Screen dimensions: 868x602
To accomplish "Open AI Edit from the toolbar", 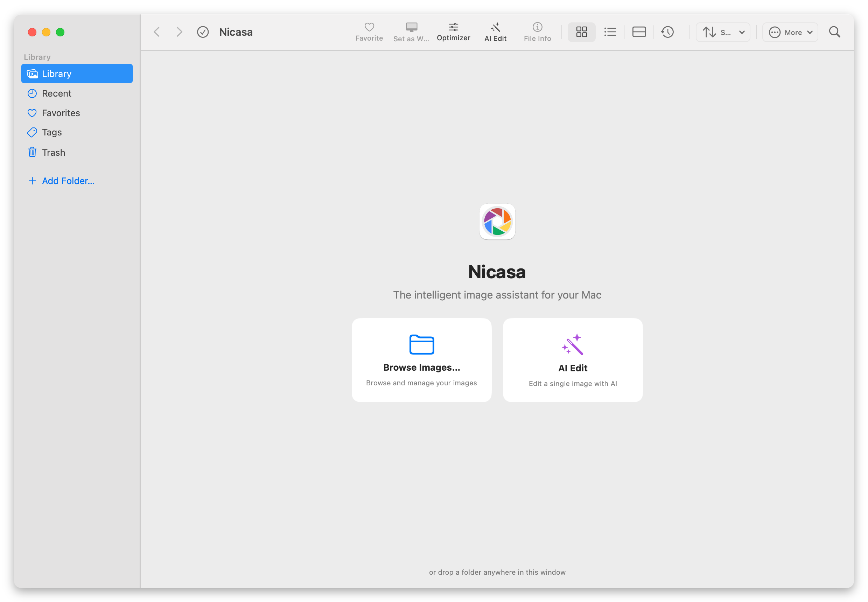I will (495, 32).
